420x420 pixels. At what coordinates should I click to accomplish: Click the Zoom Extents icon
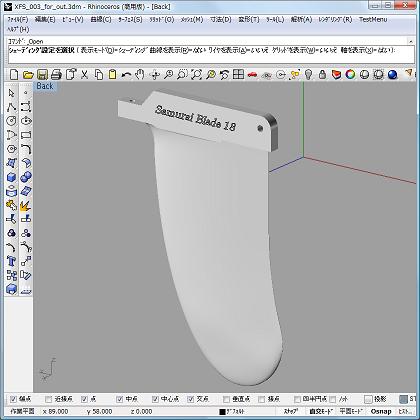coord(196,75)
